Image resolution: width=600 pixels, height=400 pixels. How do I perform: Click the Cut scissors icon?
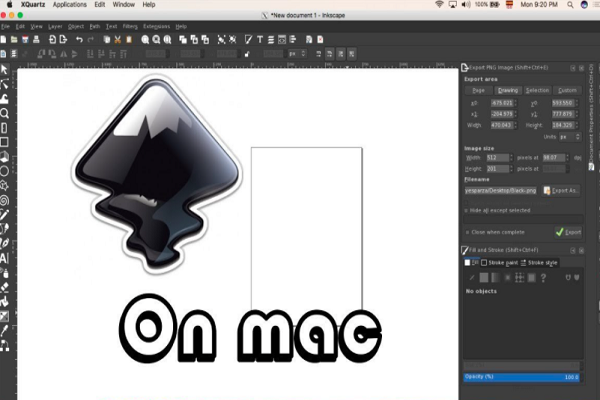(117, 39)
